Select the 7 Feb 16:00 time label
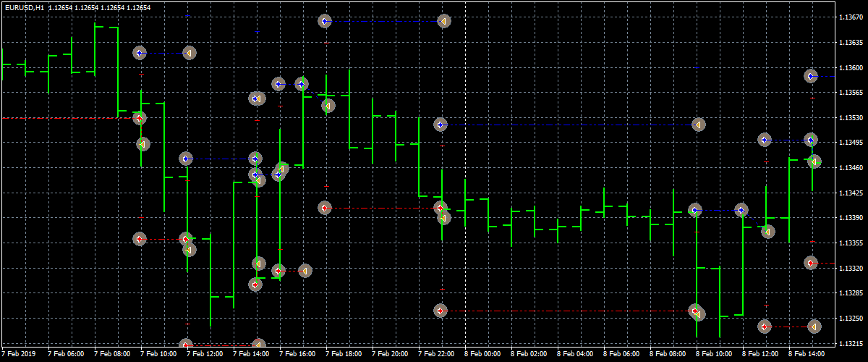This screenshot has width=868, height=362. [298, 355]
